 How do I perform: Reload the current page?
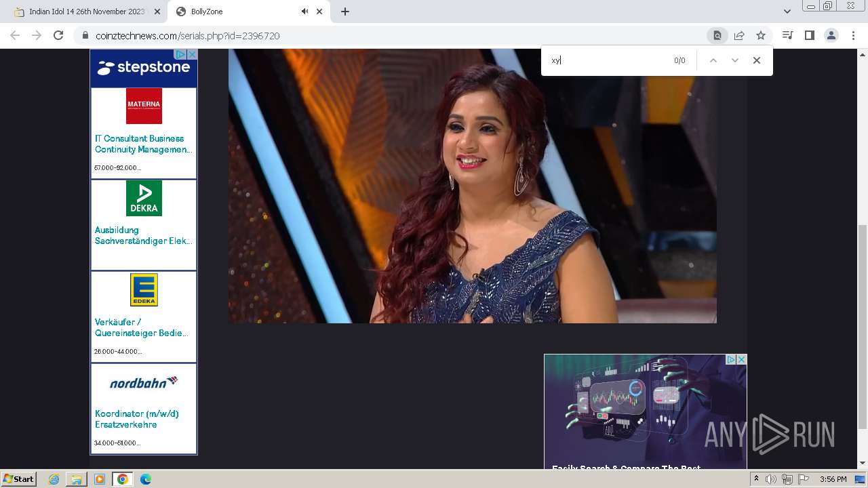click(58, 35)
